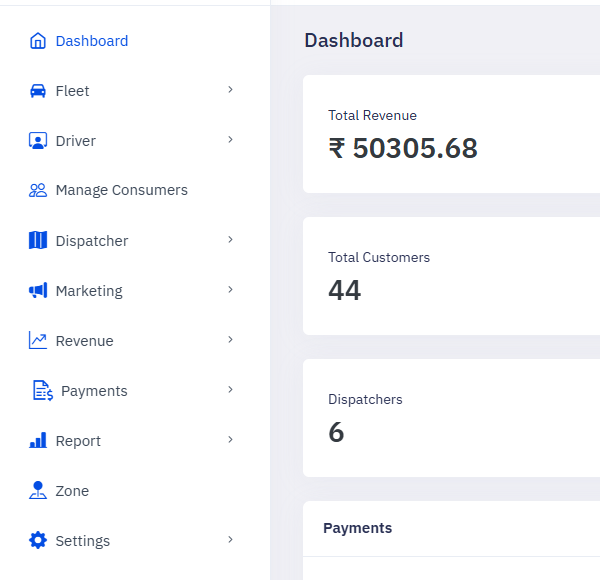The width and height of the screenshot is (600, 580).
Task: Click the Dispatcher map icon
Action: 38,240
